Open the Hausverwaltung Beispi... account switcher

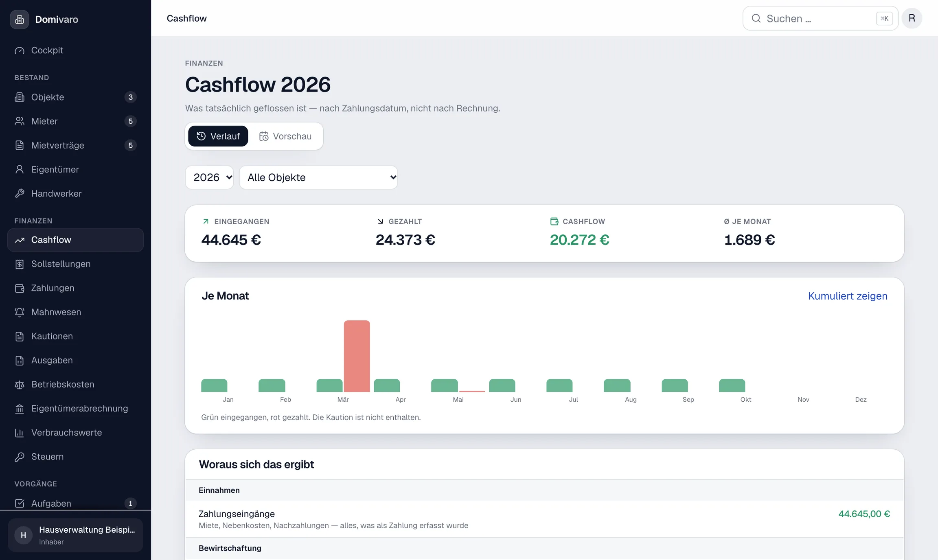tap(75, 535)
